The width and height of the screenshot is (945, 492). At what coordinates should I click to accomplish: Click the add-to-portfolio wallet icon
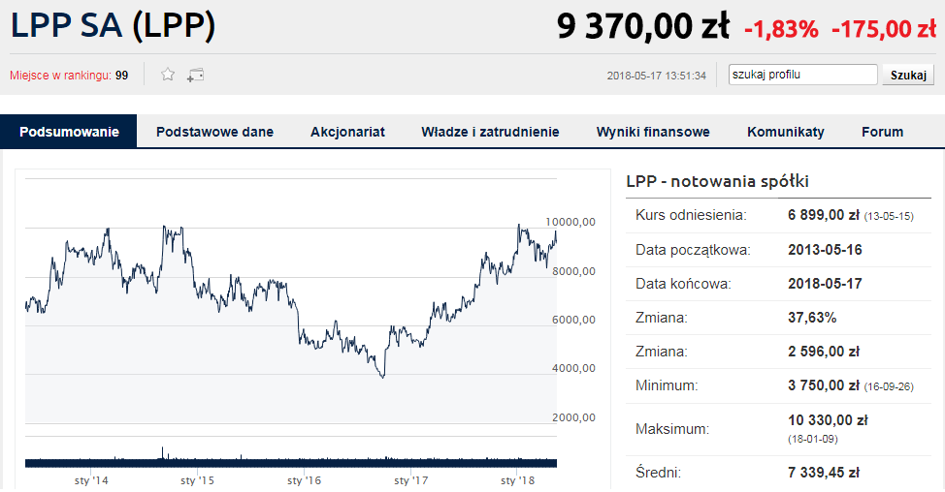pos(195,74)
